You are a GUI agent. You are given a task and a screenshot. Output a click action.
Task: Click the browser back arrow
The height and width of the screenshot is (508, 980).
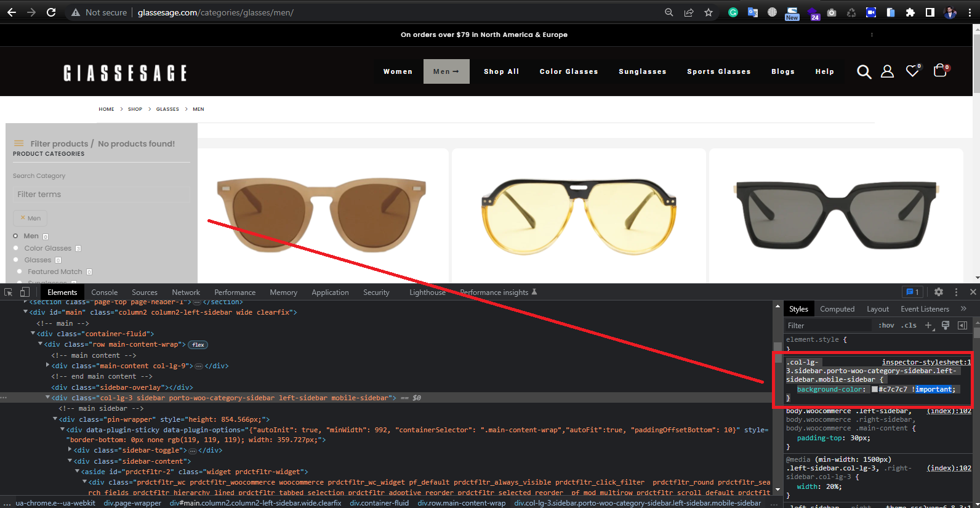11,12
